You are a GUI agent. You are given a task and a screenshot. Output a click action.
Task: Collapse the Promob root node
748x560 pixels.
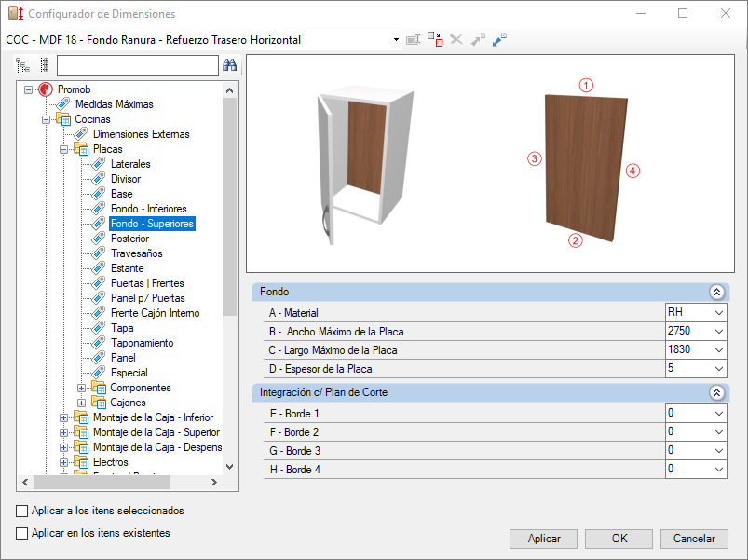point(29,89)
